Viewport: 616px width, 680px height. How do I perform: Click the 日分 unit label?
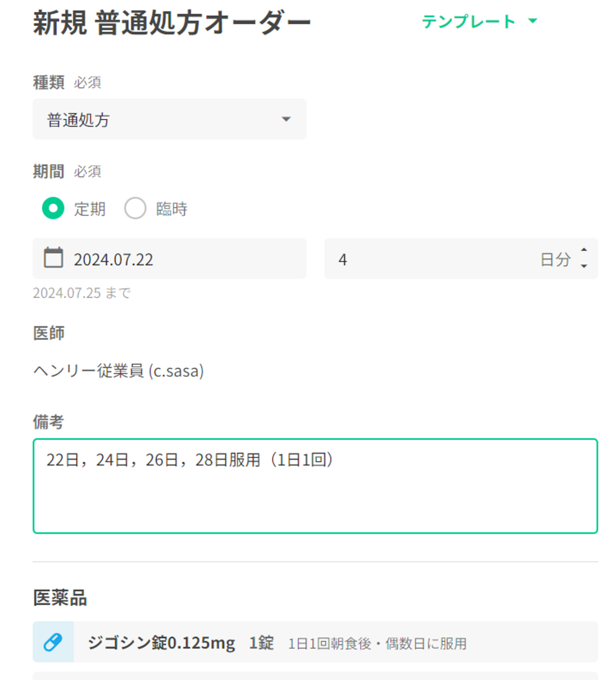click(x=555, y=259)
